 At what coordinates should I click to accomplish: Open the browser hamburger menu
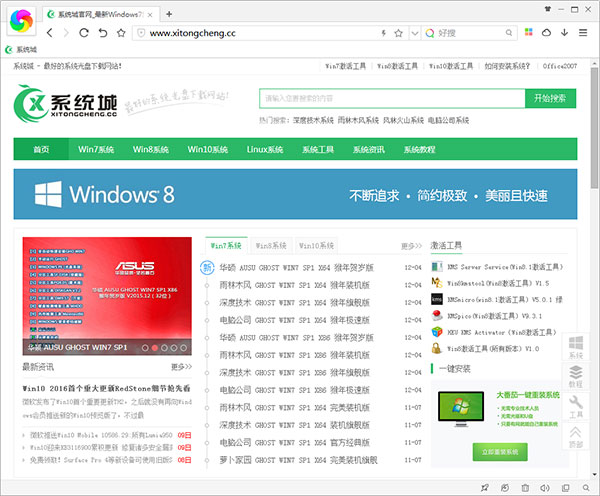coord(583,33)
